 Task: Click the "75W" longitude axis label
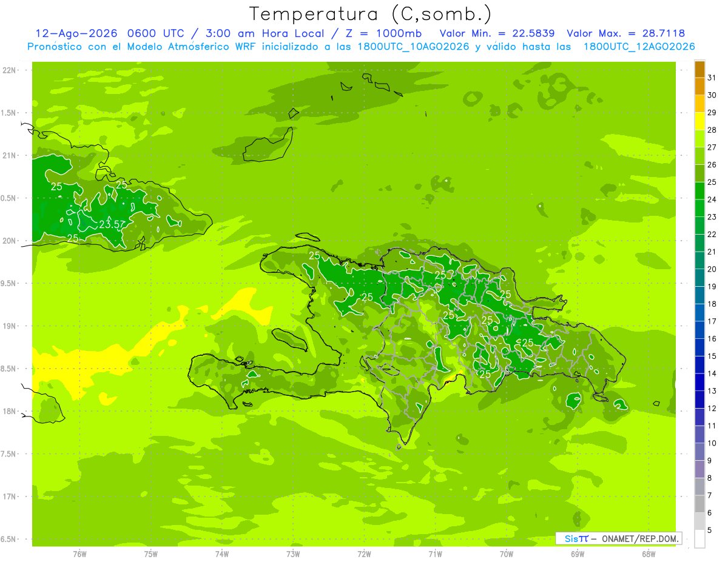(151, 554)
